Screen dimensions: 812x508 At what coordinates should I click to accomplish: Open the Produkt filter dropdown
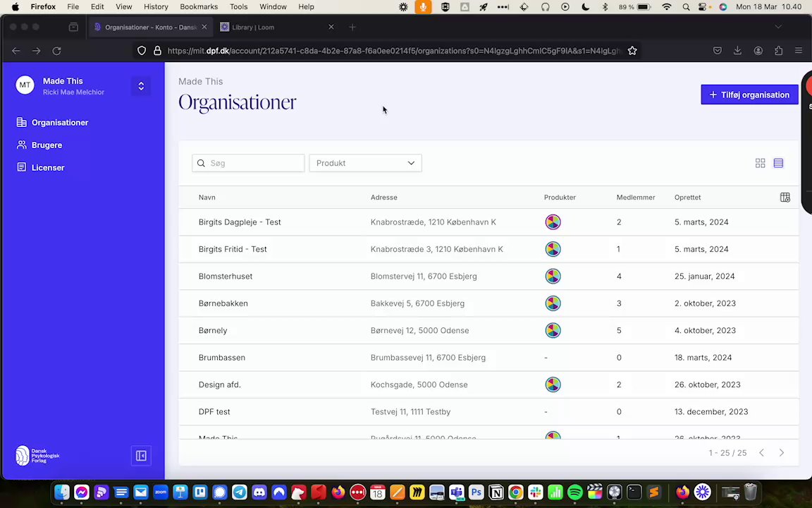point(365,163)
